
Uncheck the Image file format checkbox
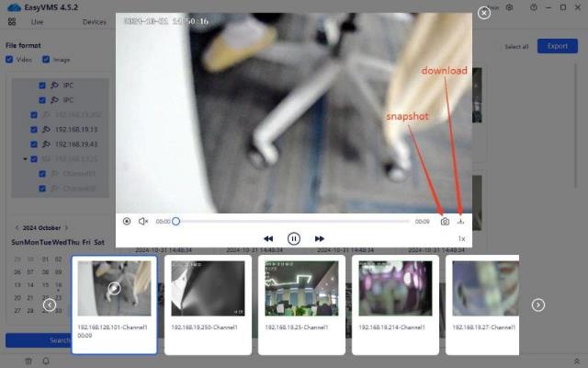click(46, 60)
